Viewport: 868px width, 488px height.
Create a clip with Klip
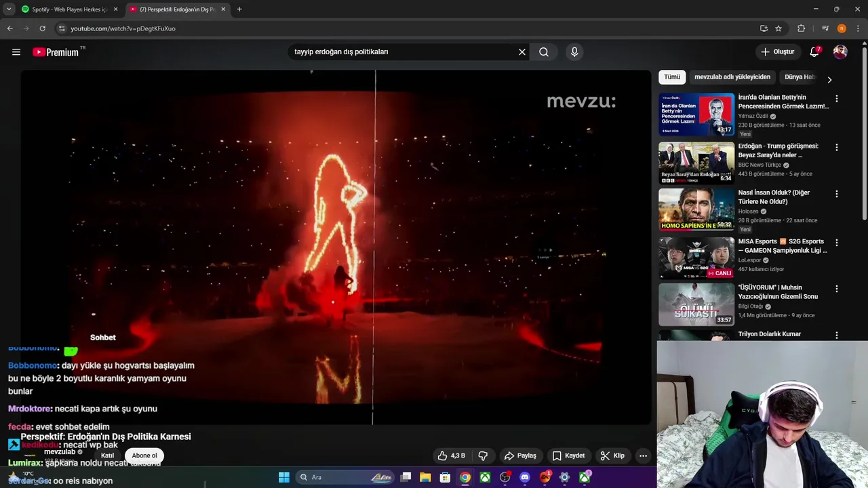[612, 455]
